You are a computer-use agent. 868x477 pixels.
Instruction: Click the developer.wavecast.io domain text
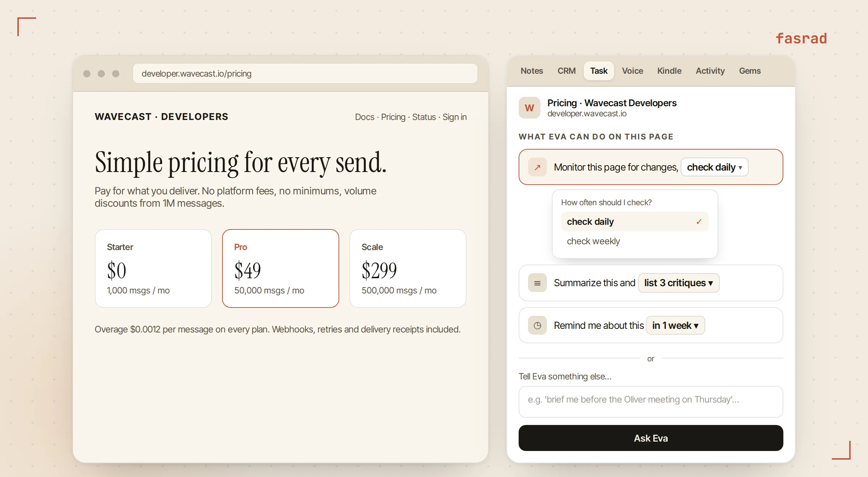pyautogui.click(x=587, y=114)
